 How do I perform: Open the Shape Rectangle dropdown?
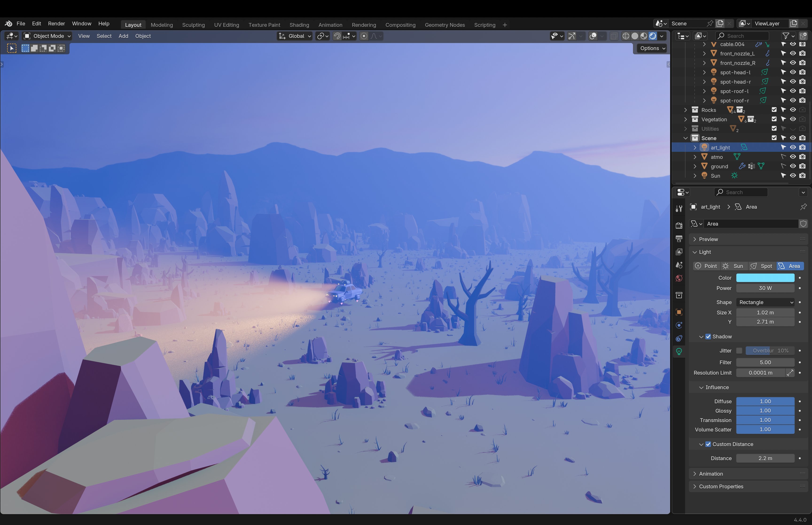tap(765, 302)
